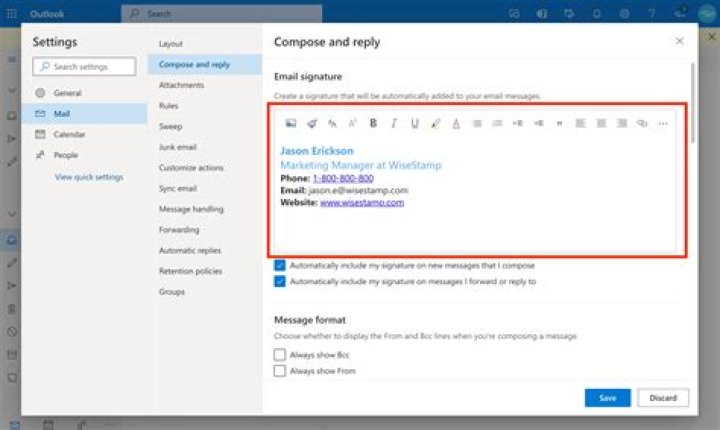The image size is (720, 430).
Task: Open People settings category
Action: click(84, 155)
